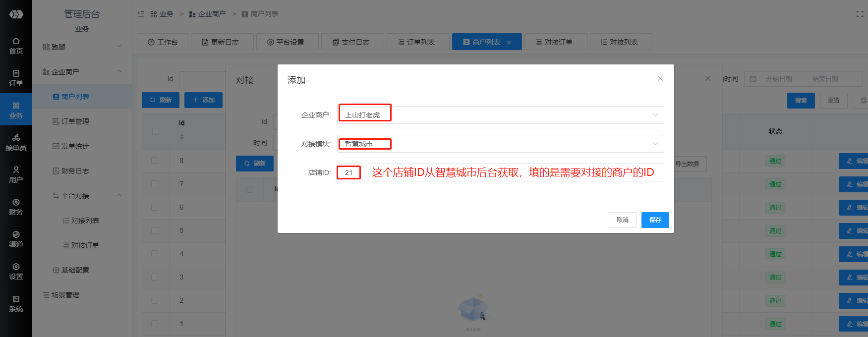
Task: Click 重置 button at right
Action: pos(834,101)
